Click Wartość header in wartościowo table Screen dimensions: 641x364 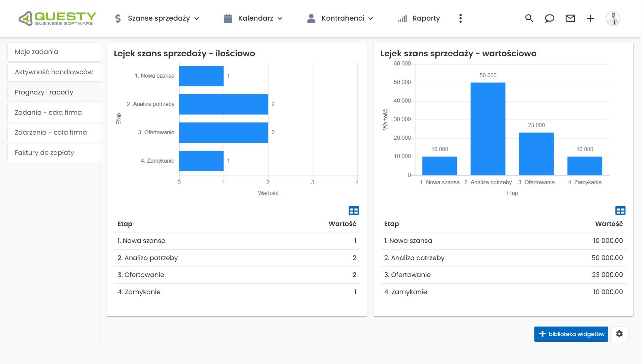click(609, 224)
